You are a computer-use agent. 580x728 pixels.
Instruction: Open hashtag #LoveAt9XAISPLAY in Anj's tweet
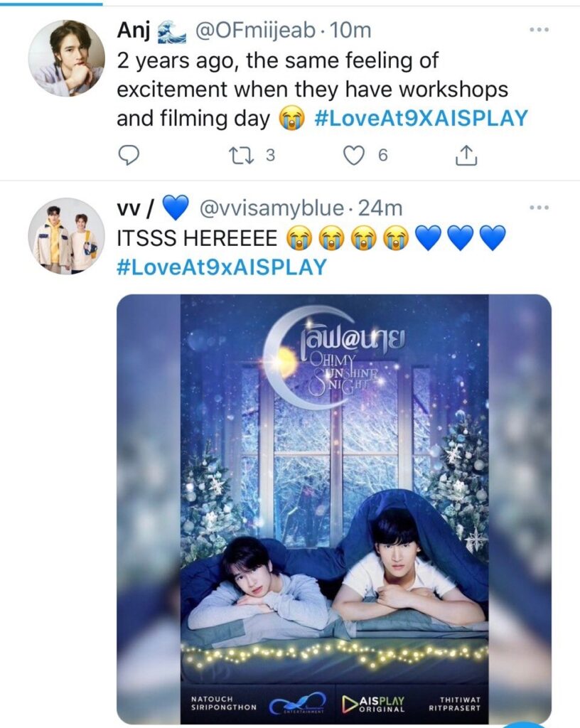pyautogui.click(x=421, y=118)
